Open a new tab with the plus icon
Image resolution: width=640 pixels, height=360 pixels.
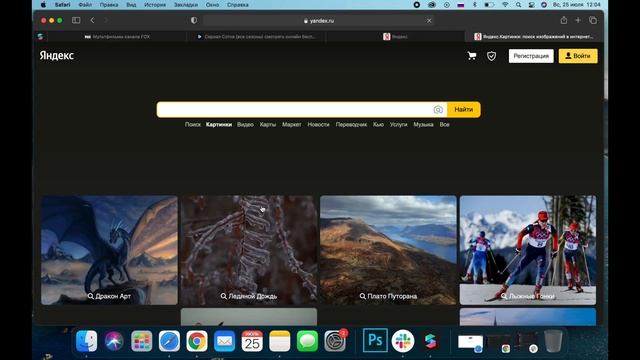pos(578,20)
